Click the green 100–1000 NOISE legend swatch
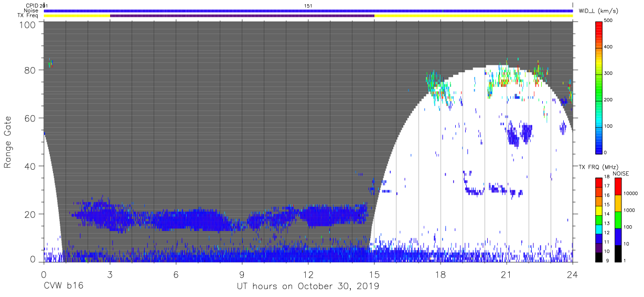 point(618,220)
